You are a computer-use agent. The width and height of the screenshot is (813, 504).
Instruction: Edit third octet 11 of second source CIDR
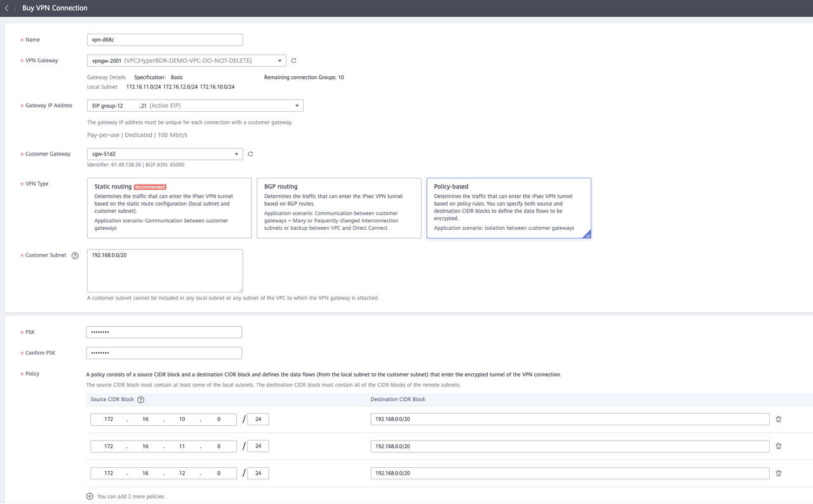tap(182, 446)
